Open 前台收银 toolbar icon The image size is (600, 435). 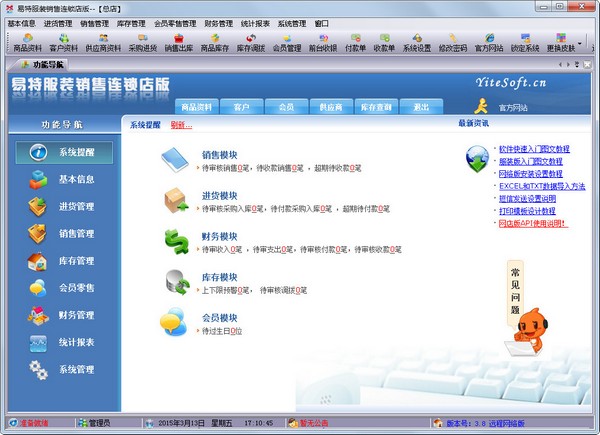(323, 42)
